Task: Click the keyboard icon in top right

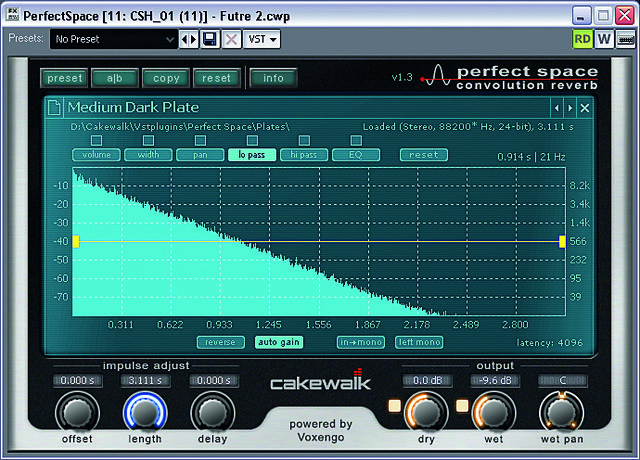Action: [626, 39]
